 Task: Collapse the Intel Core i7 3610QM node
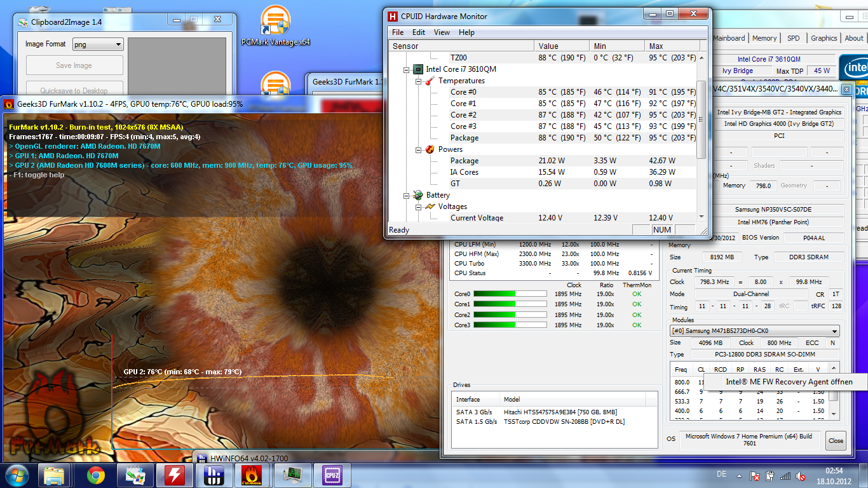(406, 69)
